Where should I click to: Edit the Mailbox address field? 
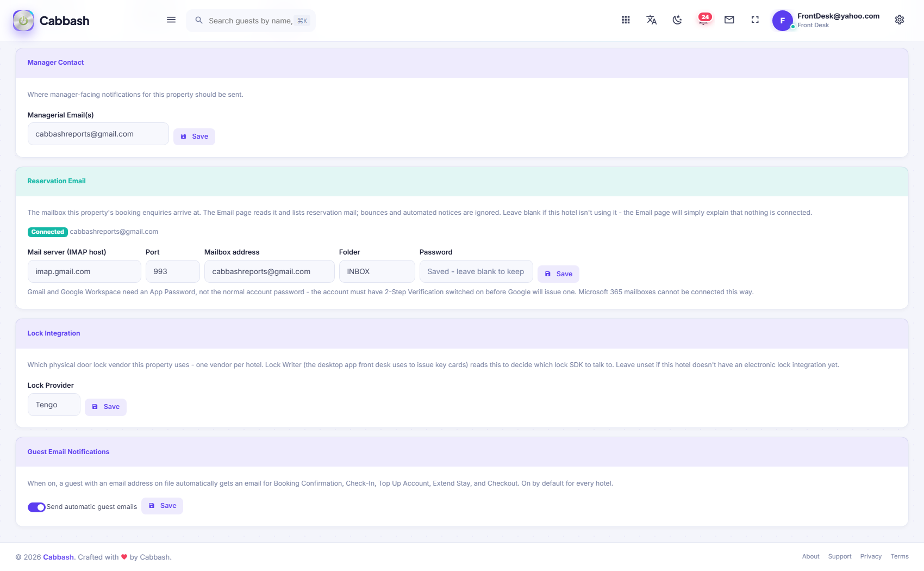270,271
